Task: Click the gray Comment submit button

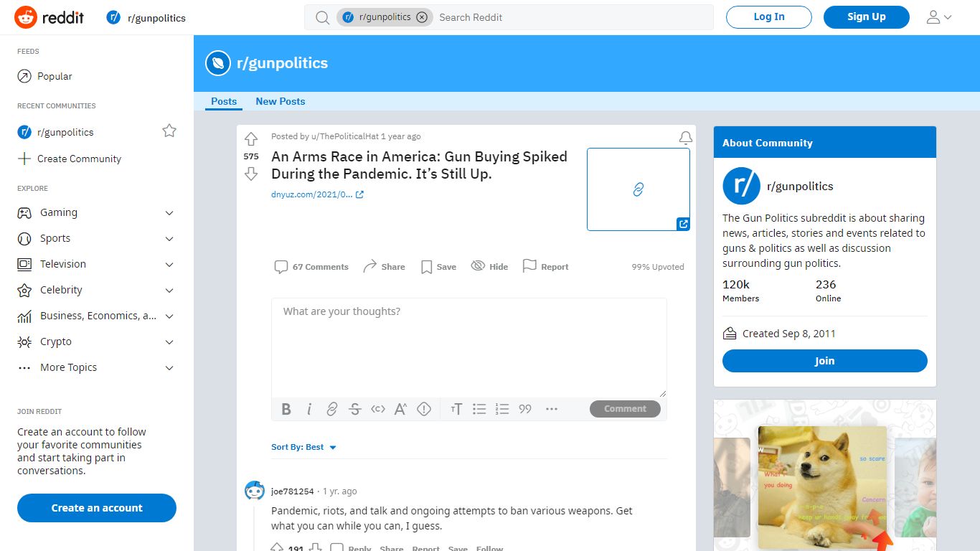Action: 625,409
